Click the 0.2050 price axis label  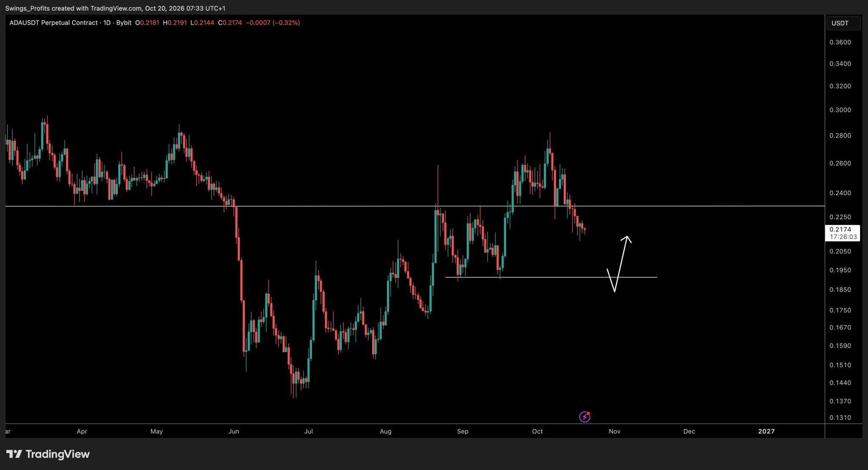(x=840, y=252)
